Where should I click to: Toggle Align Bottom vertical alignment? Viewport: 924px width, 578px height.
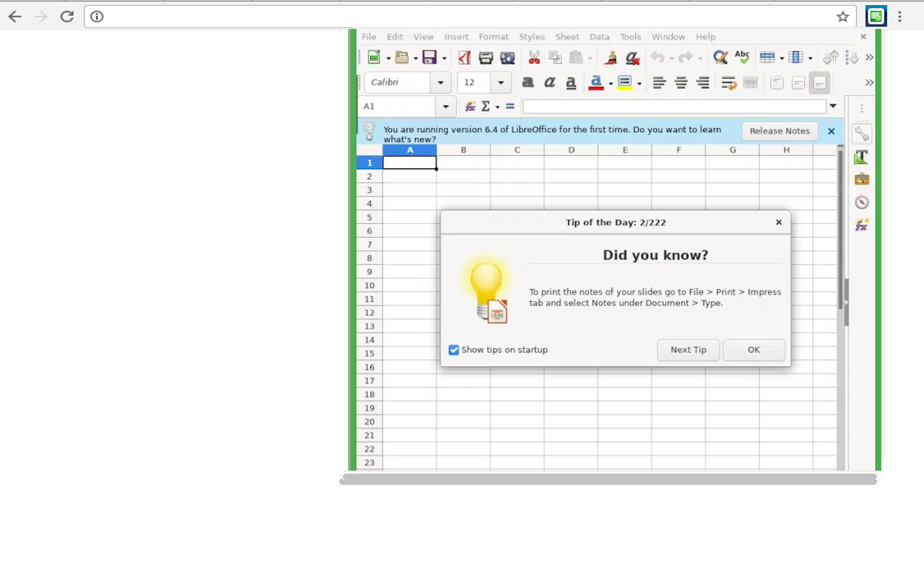click(819, 82)
